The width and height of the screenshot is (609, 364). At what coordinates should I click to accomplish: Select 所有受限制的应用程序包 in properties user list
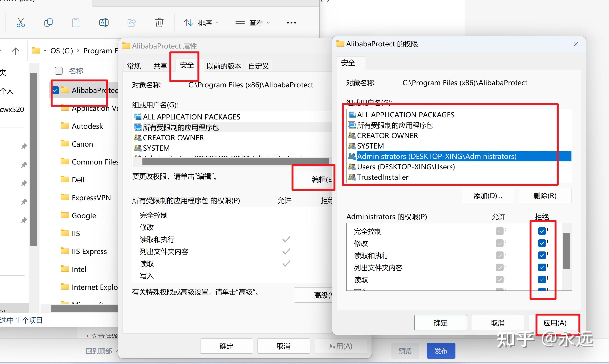click(181, 127)
